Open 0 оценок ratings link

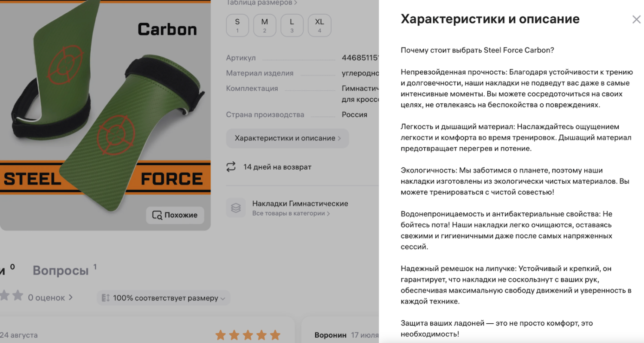click(50, 297)
